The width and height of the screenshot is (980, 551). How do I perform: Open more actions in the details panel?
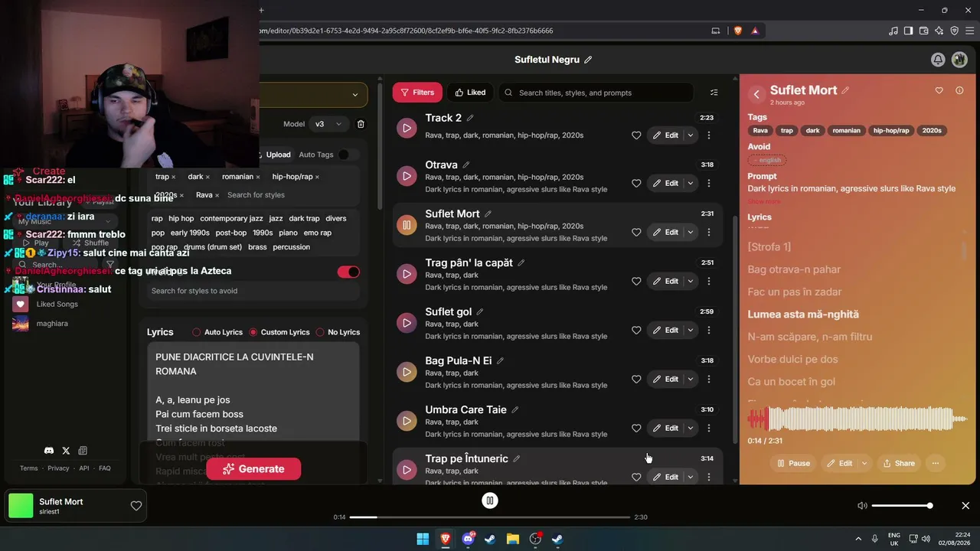coord(936,463)
